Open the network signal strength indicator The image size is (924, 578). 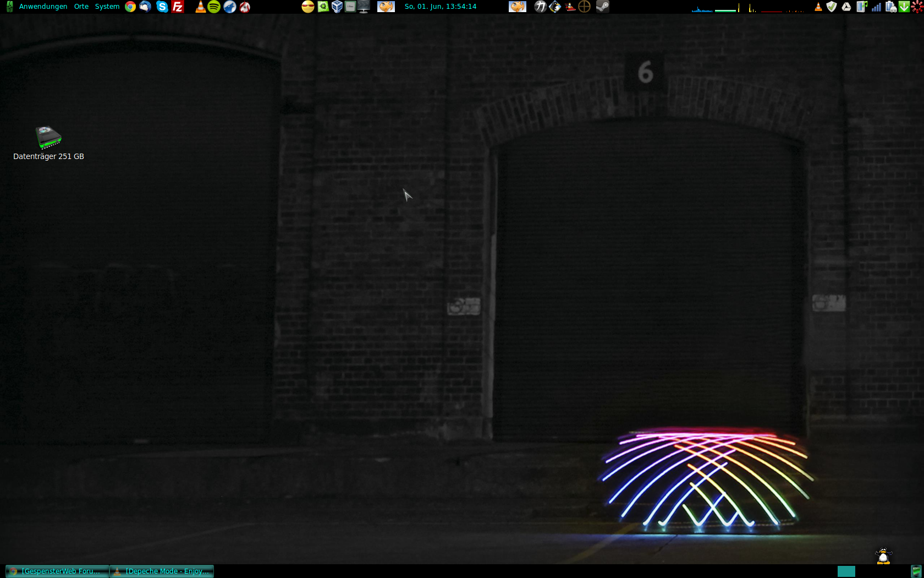[876, 7]
